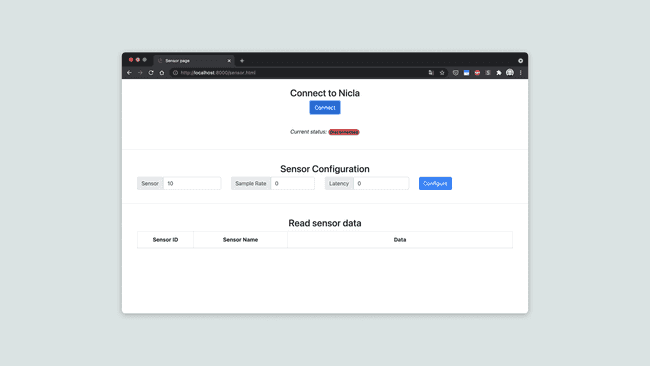Focus the Sensor input field

tap(192, 183)
